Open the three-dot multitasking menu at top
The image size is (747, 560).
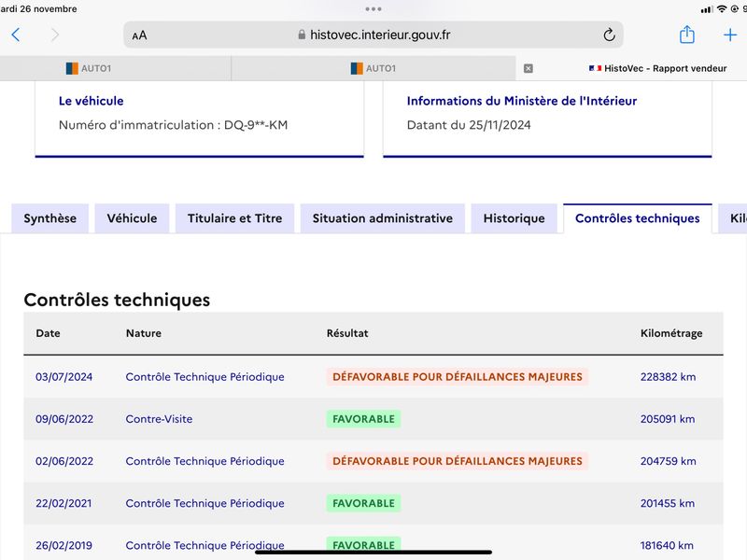pos(373,9)
